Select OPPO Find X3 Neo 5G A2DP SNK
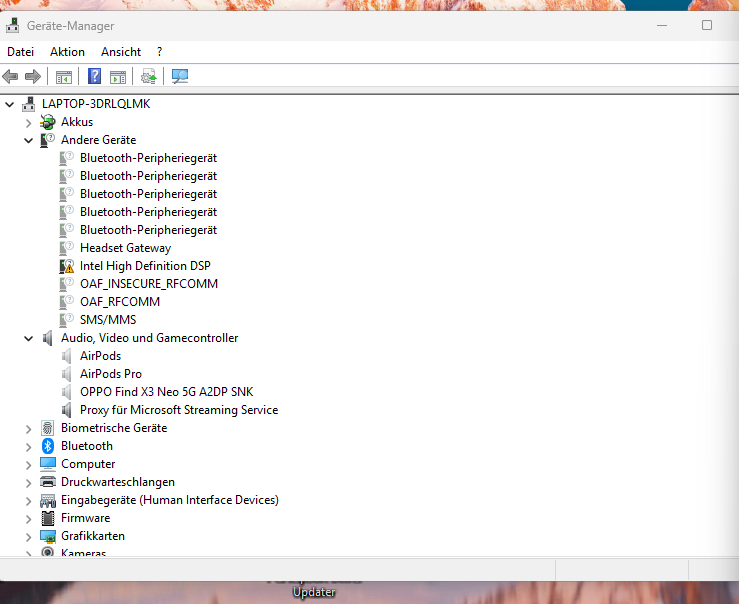This screenshot has height=604, width=739. tap(166, 392)
